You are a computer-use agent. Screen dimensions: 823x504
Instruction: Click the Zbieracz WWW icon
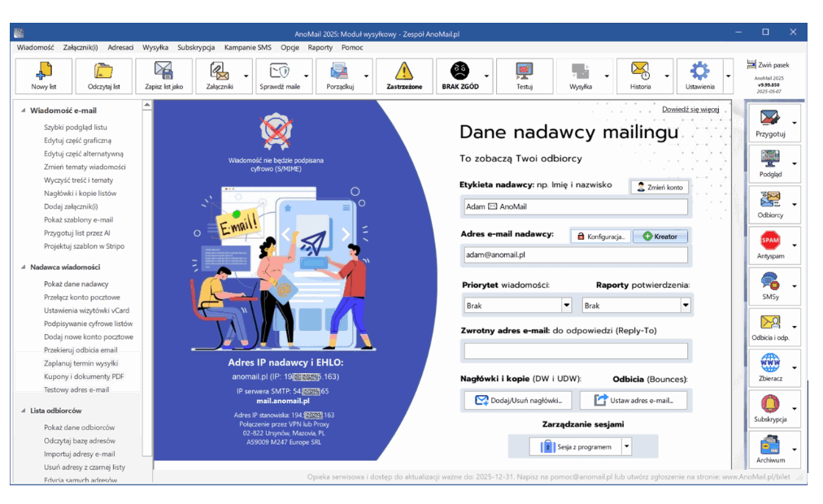[x=770, y=363]
